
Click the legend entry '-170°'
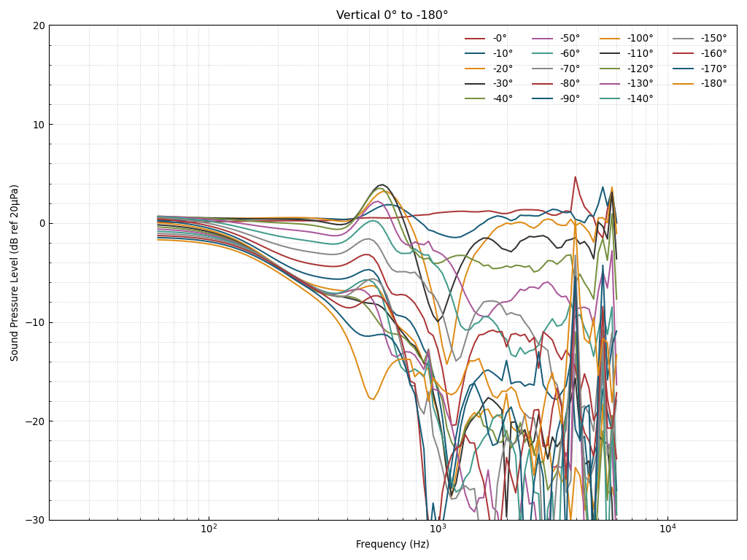click(x=700, y=69)
